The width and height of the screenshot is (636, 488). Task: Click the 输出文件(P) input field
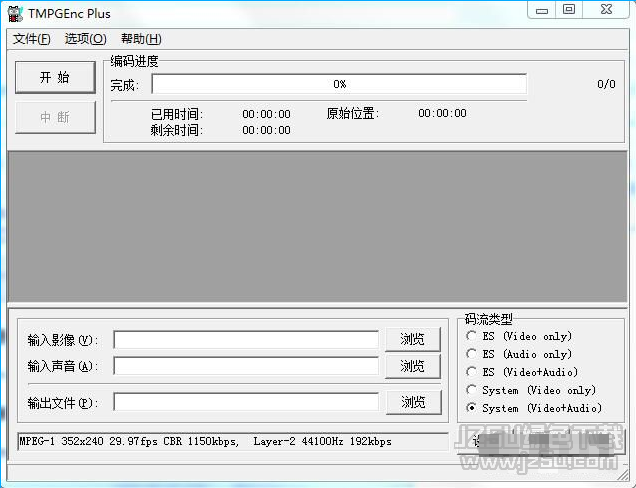click(x=246, y=402)
